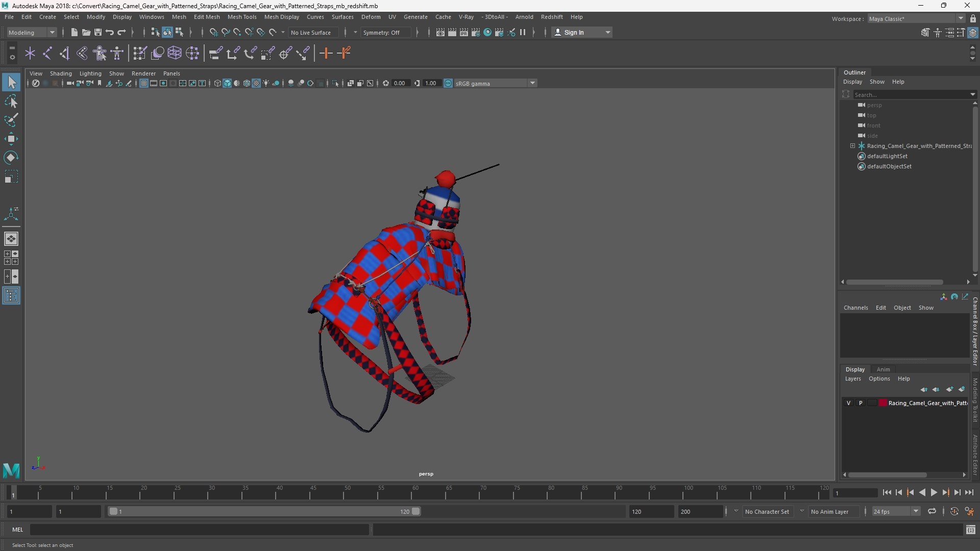This screenshot has height=551, width=980.
Task: Open the No Character Set dropdown
Action: 768,511
